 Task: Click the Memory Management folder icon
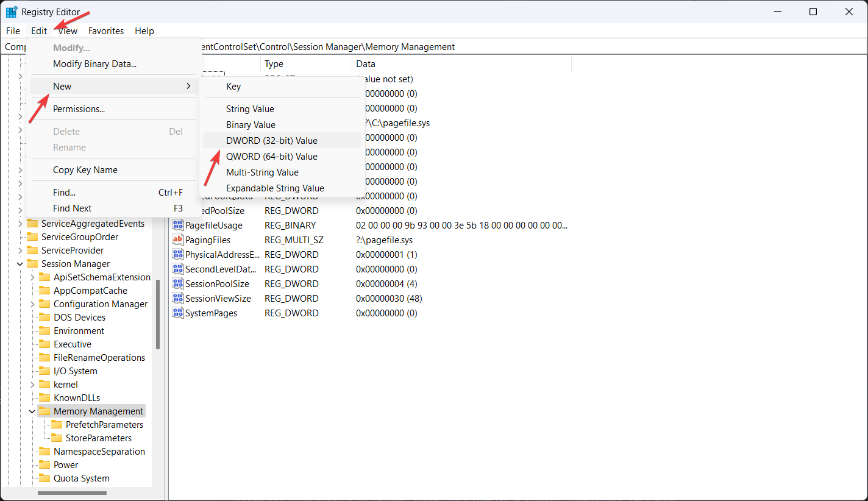tap(44, 411)
